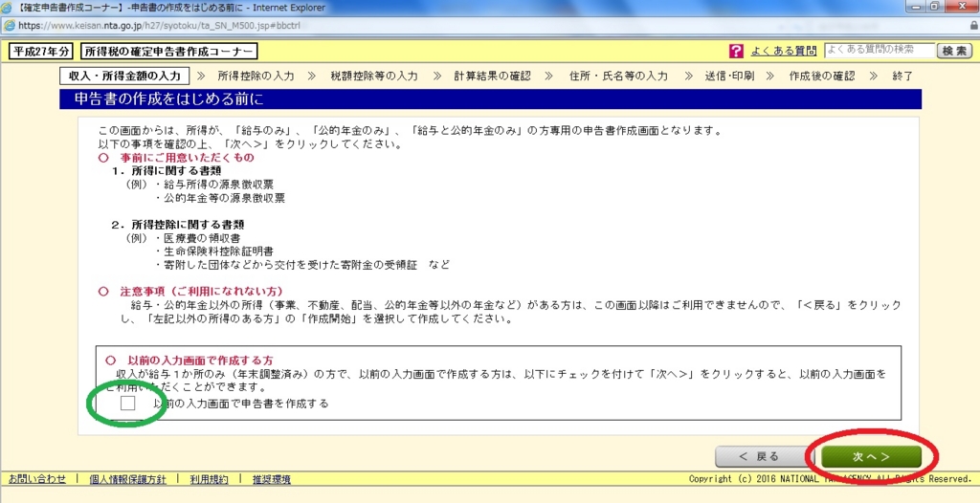Open the 個人情報保護方針 footer link
The height and width of the screenshot is (503, 980).
[127, 479]
